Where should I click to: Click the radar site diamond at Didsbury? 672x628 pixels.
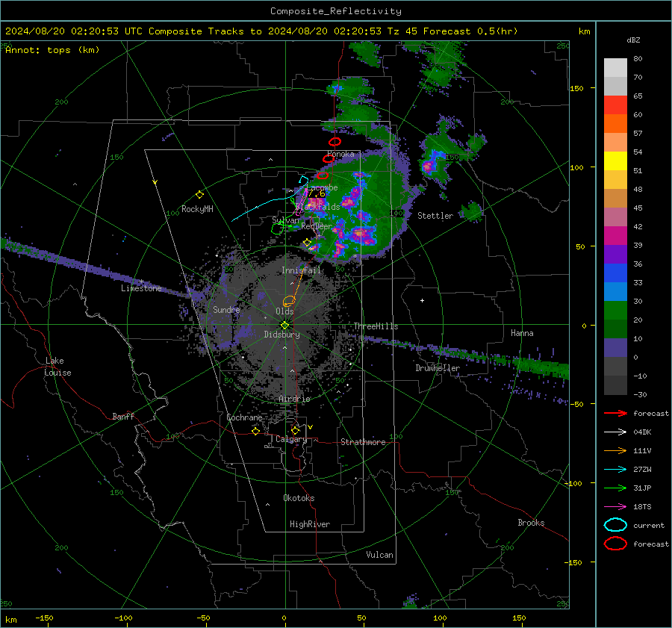284,326
